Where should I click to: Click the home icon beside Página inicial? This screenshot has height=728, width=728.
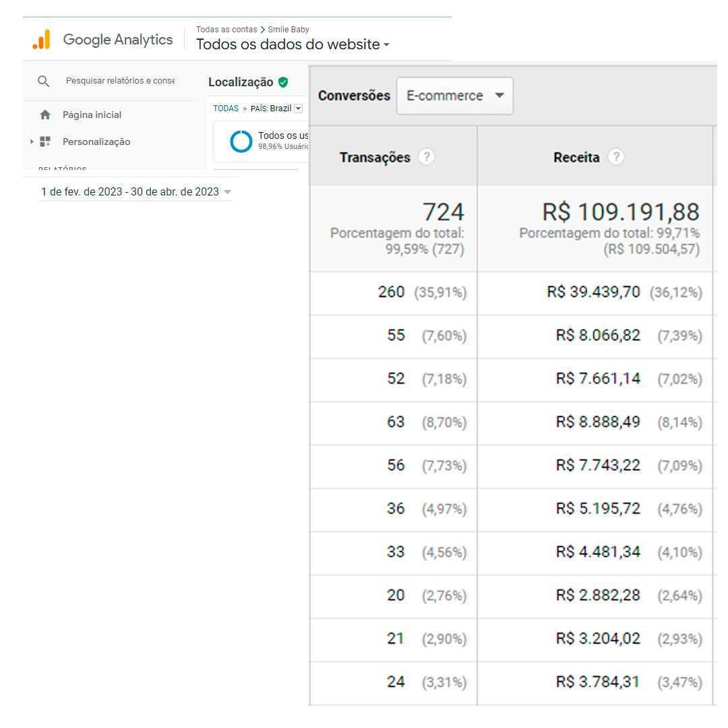45,115
